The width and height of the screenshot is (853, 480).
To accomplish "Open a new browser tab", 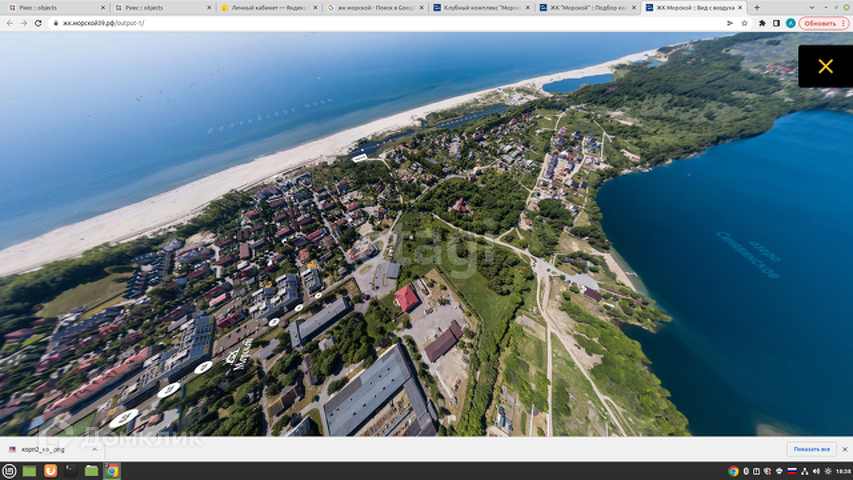I will (756, 7).
